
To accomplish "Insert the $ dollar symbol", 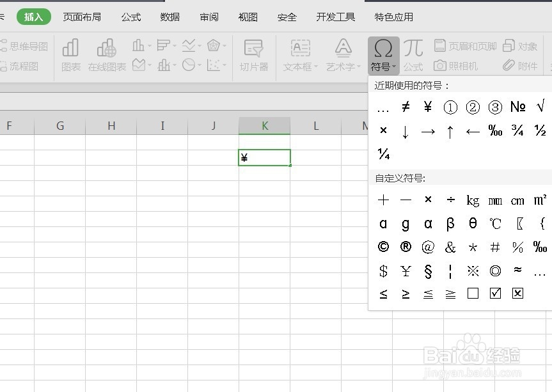I will (x=383, y=270).
